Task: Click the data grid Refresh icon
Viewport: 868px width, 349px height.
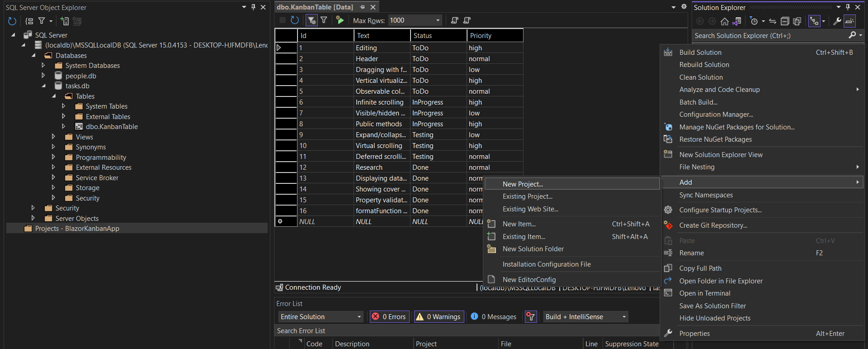Action: point(295,20)
